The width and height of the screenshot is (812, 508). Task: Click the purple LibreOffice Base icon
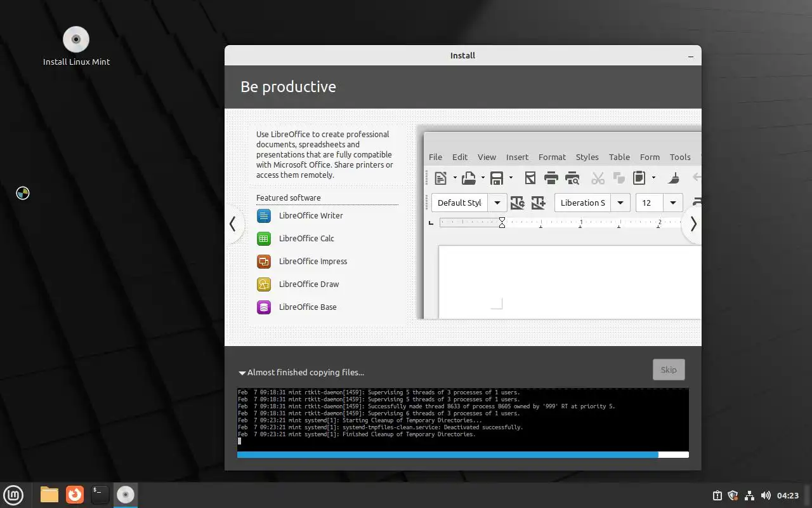click(264, 307)
